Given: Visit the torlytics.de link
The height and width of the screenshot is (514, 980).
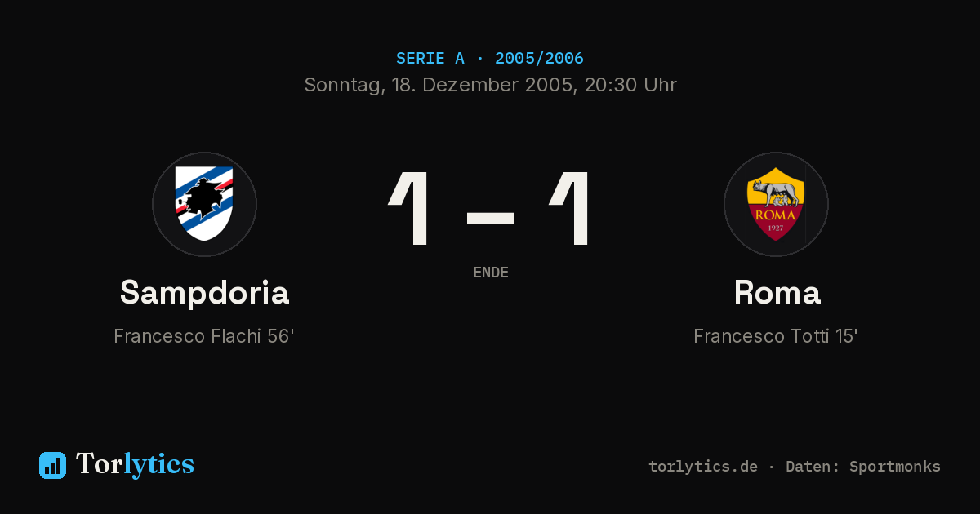Looking at the screenshot, I should coord(703,467).
